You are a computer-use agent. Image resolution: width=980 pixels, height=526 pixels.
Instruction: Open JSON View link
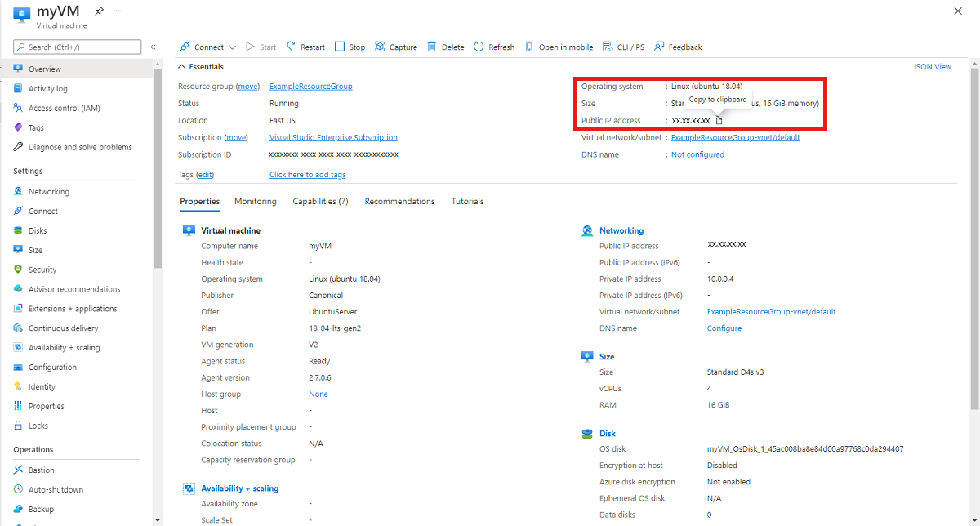pyautogui.click(x=932, y=67)
